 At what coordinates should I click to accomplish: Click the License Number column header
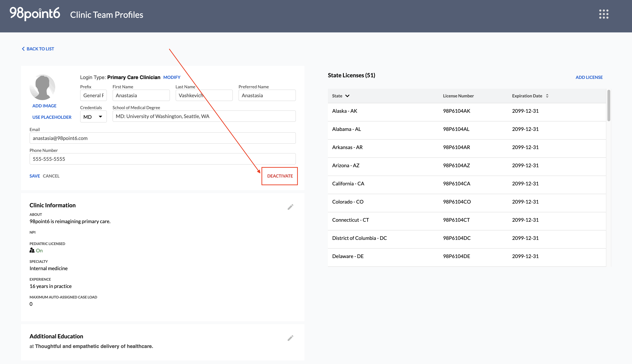[458, 96]
